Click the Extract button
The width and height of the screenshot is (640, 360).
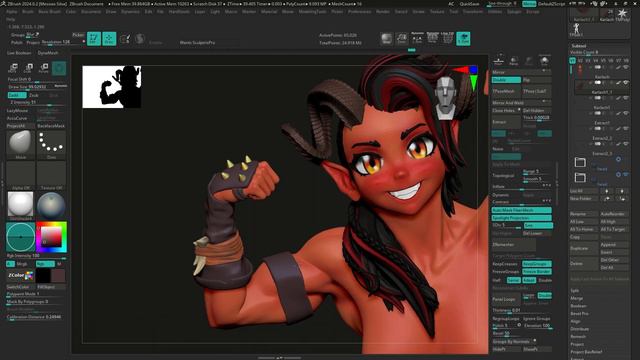coord(506,122)
